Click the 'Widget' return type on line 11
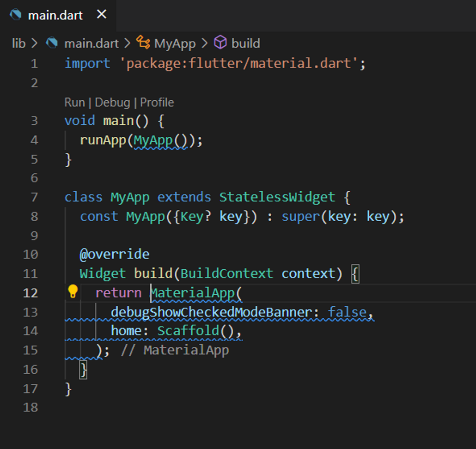Screen dimensions: 476x449 [103, 273]
